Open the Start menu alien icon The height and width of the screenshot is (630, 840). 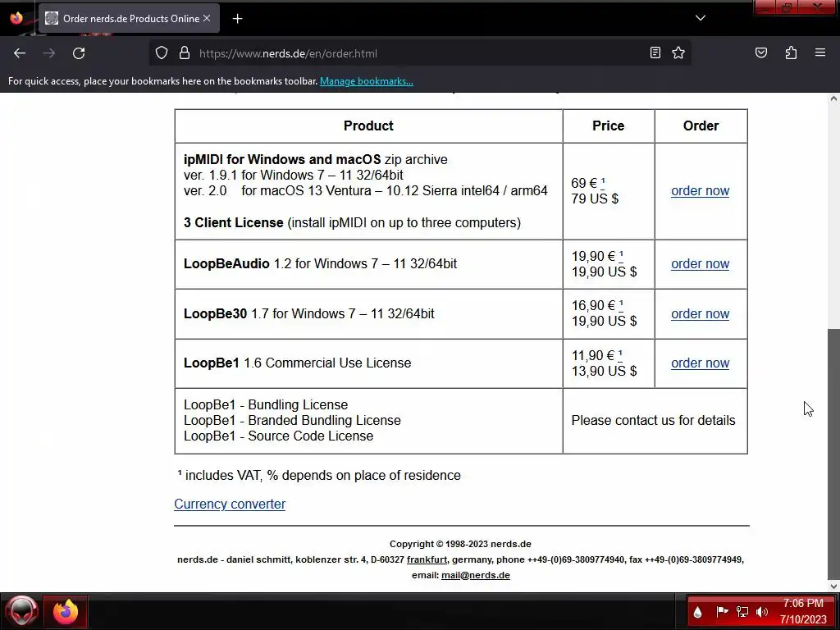(21, 611)
